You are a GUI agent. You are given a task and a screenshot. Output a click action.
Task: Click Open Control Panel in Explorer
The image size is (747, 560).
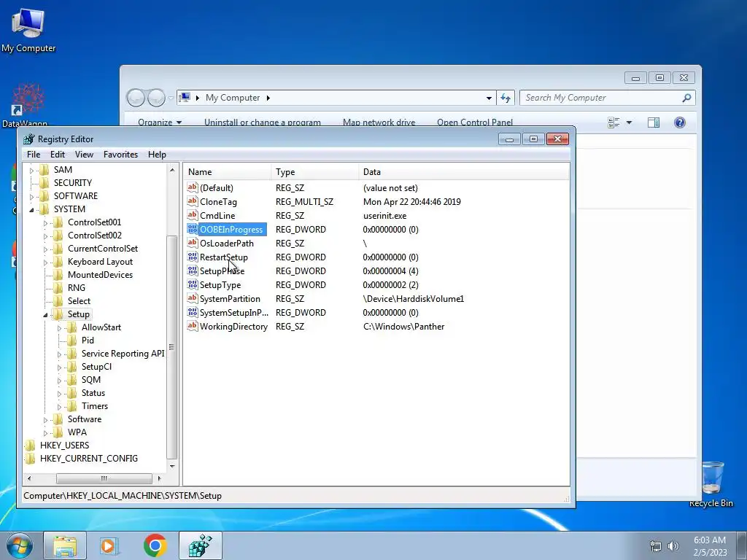[x=475, y=122]
